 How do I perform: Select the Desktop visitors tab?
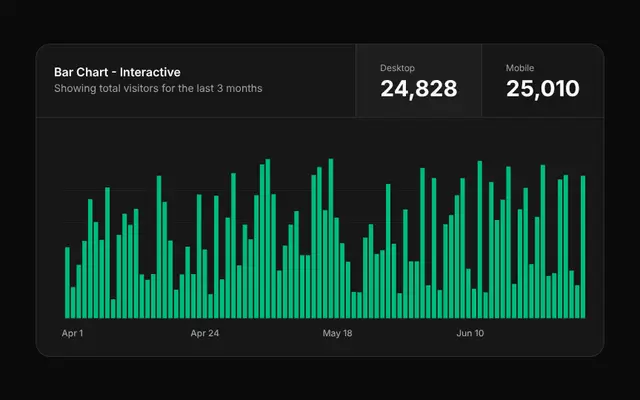[x=418, y=81]
